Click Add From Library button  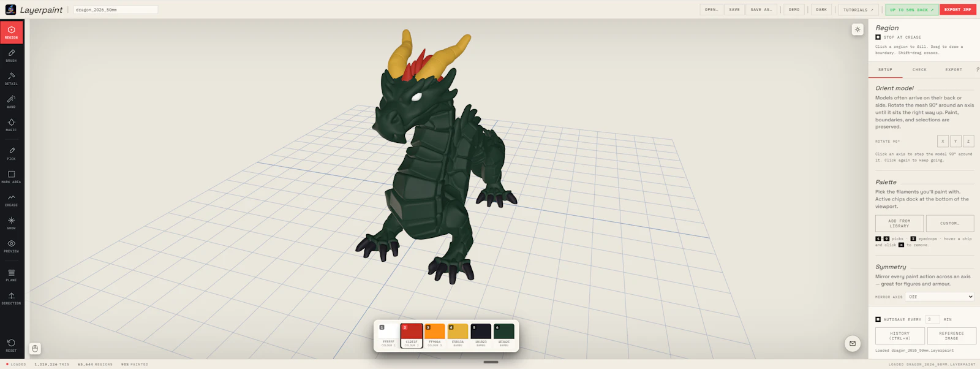pos(899,223)
